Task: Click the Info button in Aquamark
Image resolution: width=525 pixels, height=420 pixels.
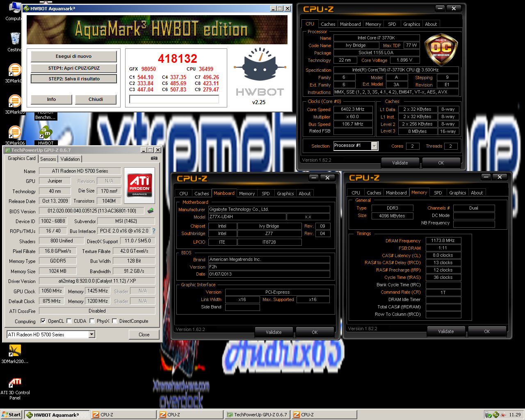Action: pos(51,99)
